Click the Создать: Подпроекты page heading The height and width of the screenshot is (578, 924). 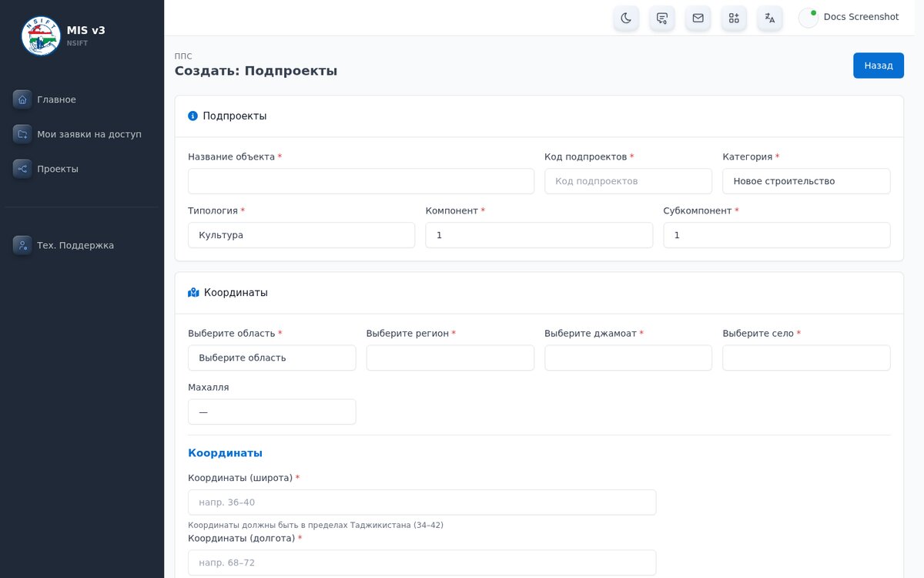(x=256, y=71)
